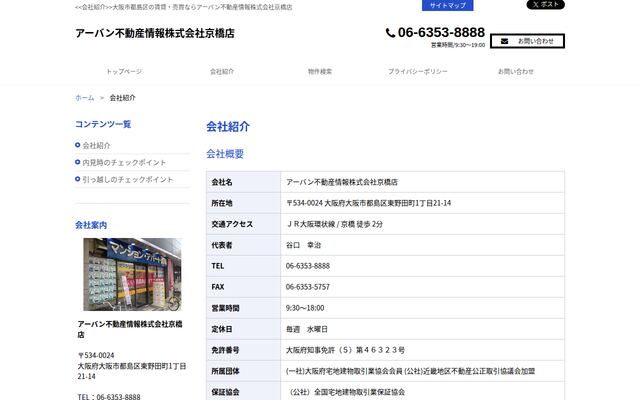
Task: Click the company name value in 会社名 row
Action: coord(342,182)
